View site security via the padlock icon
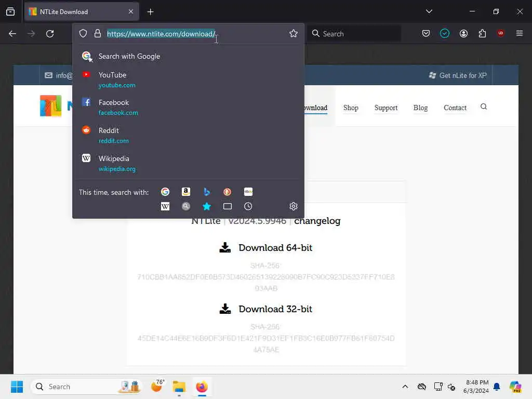The width and height of the screenshot is (532, 399). click(x=98, y=33)
